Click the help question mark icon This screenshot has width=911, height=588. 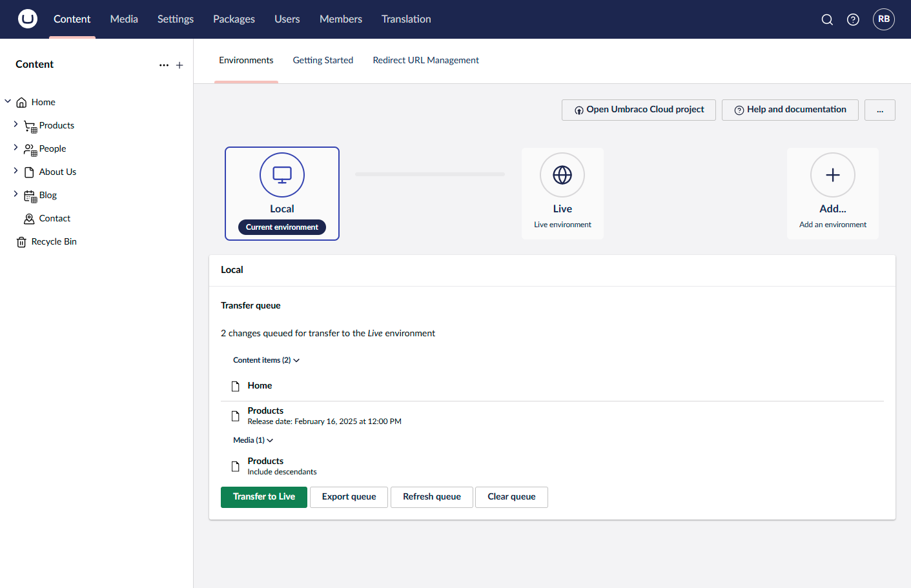click(x=853, y=19)
